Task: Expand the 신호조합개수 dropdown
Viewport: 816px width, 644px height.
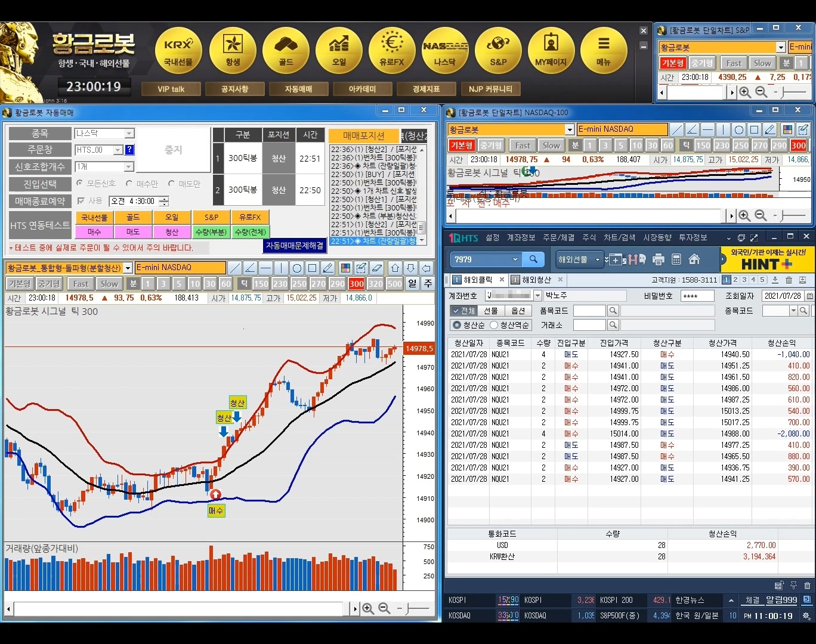Action: pyautogui.click(x=129, y=167)
